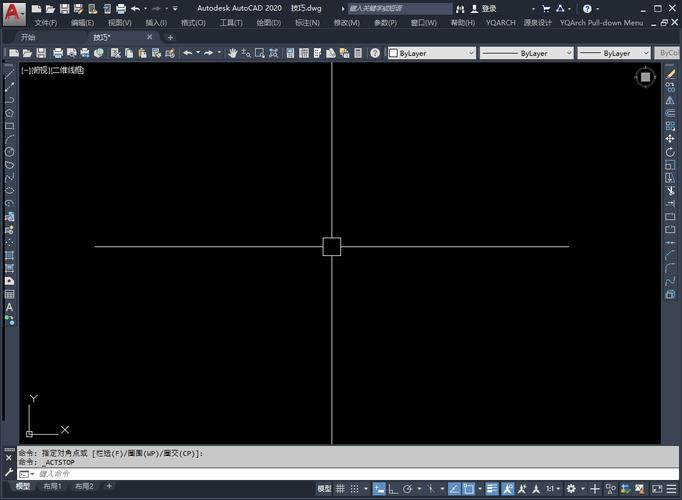
Task: Click the Pan hand icon
Action: 232,53
